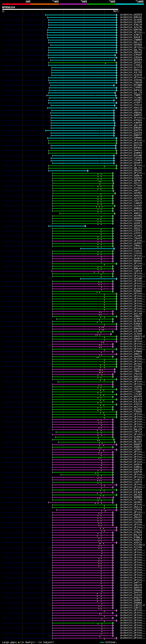Viewport: 146px width, 644px height.
Task: Click the cyan alignment bar for UniRef100_B9GVH1
Action: tap(98, 248)
